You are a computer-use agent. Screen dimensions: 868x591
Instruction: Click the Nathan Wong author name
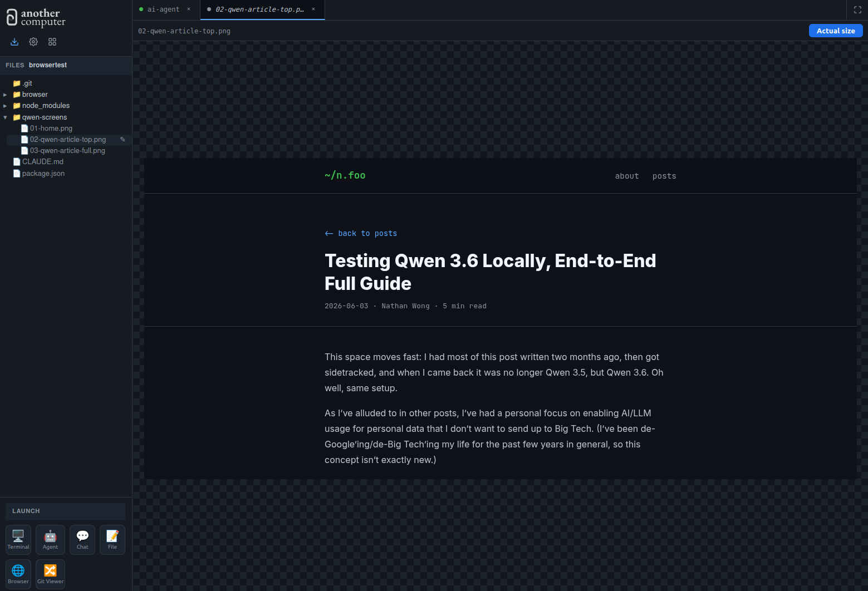click(x=405, y=306)
